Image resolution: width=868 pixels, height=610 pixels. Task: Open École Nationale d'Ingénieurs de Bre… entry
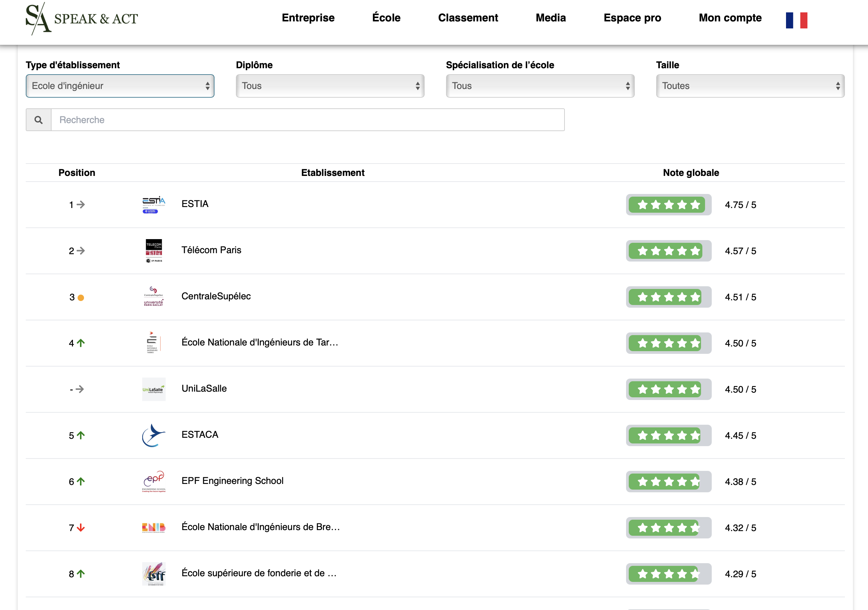point(261,526)
